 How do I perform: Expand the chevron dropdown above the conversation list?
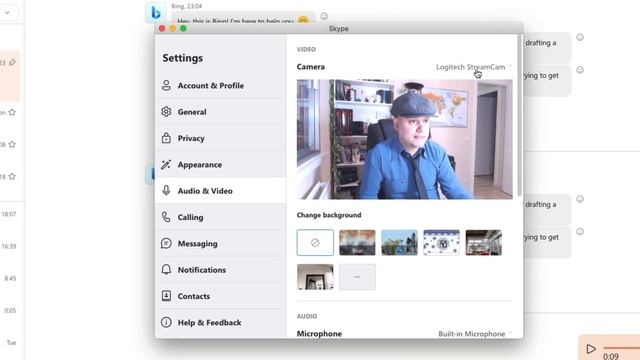pyautogui.click(x=7, y=13)
